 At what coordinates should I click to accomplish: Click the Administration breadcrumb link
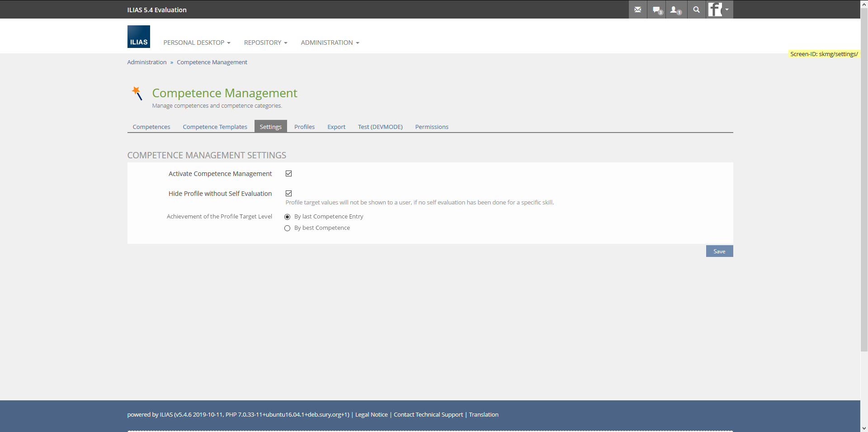pyautogui.click(x=146, y=62)
